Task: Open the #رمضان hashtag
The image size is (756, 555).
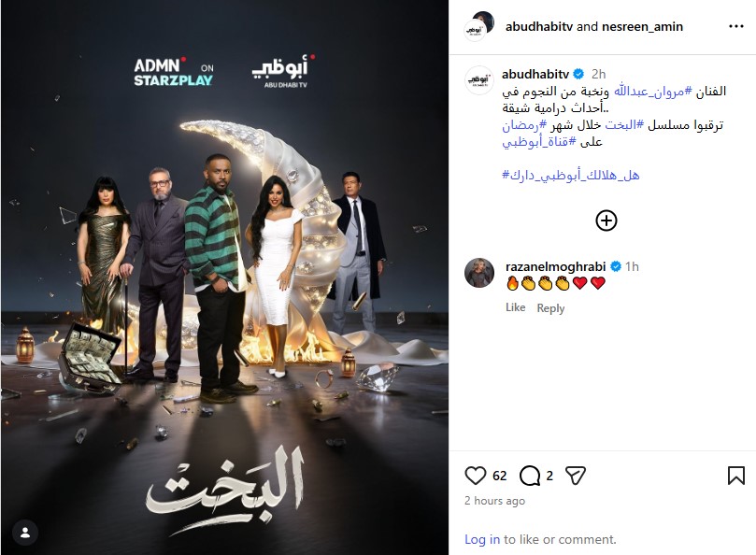Action: (x=524, y=125)
